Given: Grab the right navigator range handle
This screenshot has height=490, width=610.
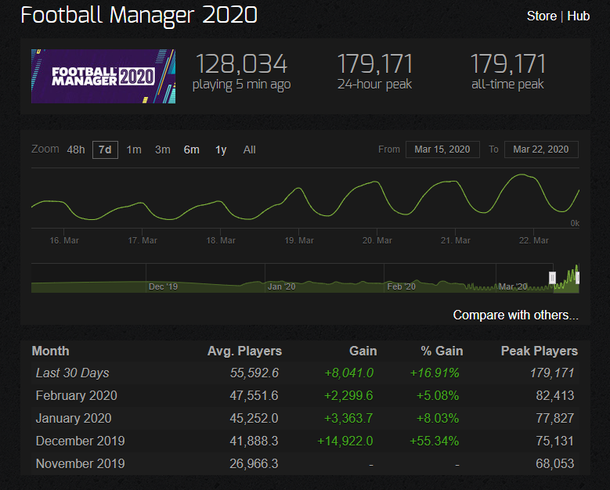Looking at the screenshot, I should point(577,278).
